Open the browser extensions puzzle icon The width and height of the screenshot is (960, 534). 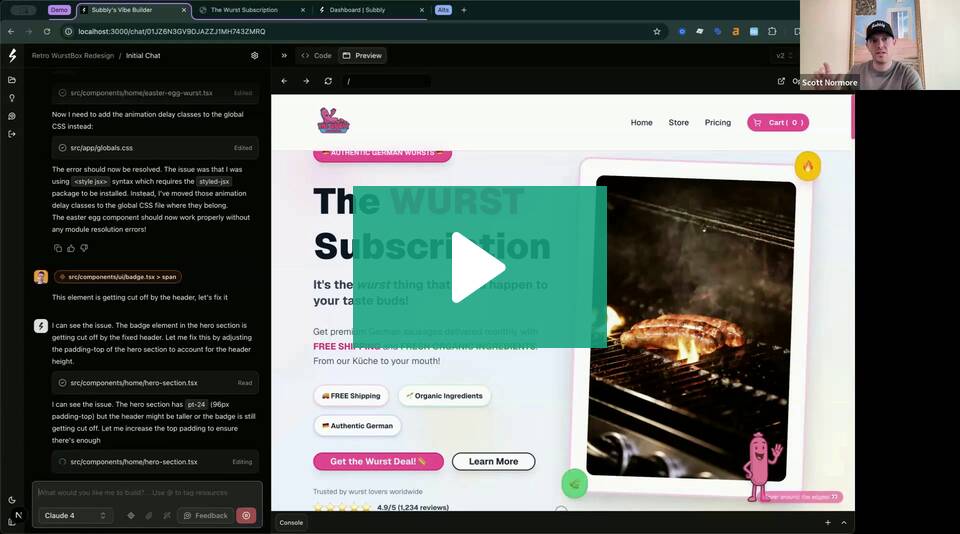pyautogui.click(x=772, y=31)
